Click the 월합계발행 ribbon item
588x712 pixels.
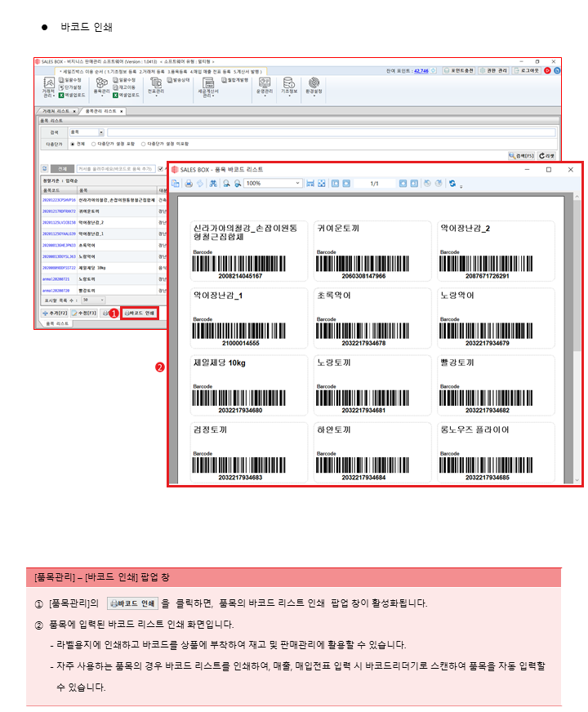(x=234, y=80)
